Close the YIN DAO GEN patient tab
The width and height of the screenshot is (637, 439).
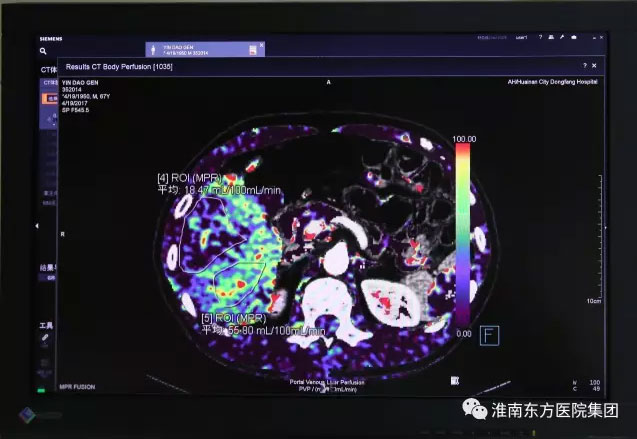point(262,45)
